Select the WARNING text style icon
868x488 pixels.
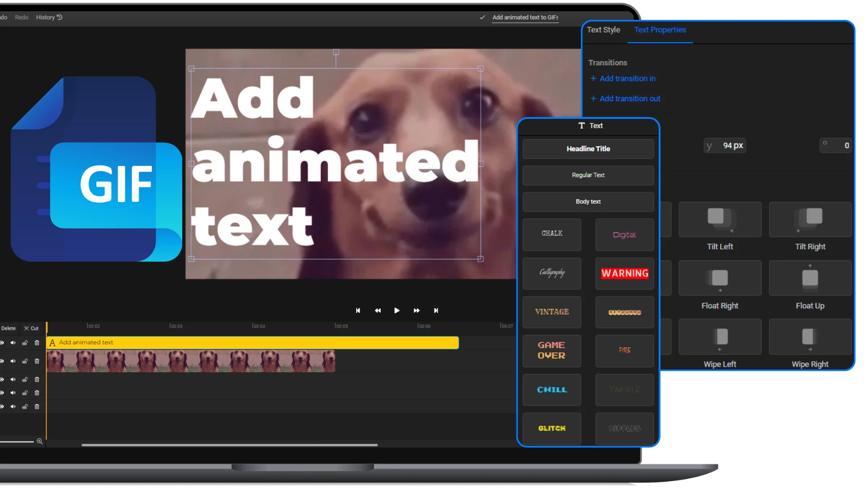(x=624, y=273)
